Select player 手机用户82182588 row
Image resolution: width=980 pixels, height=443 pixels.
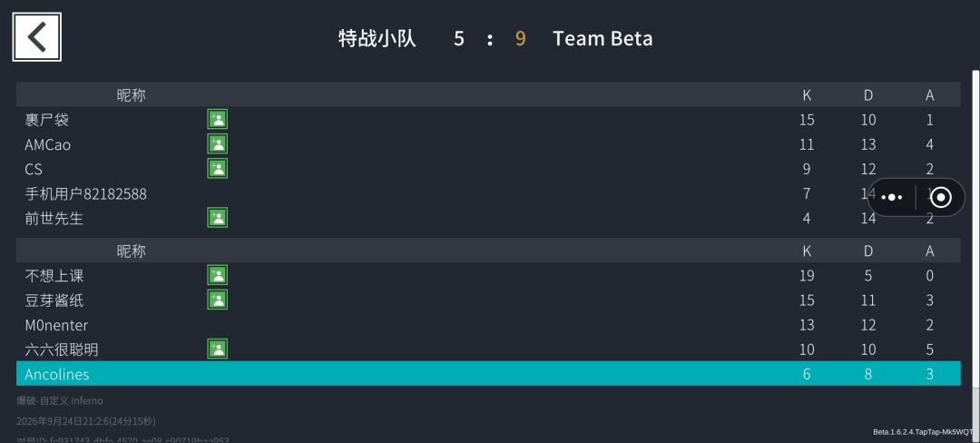pos(488,193)
